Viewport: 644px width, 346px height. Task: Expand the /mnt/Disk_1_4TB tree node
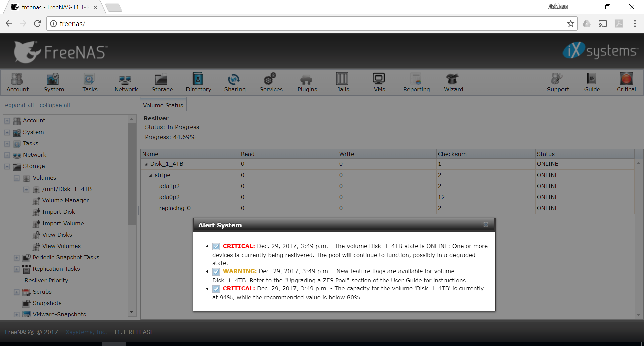[x=26, y=189]
